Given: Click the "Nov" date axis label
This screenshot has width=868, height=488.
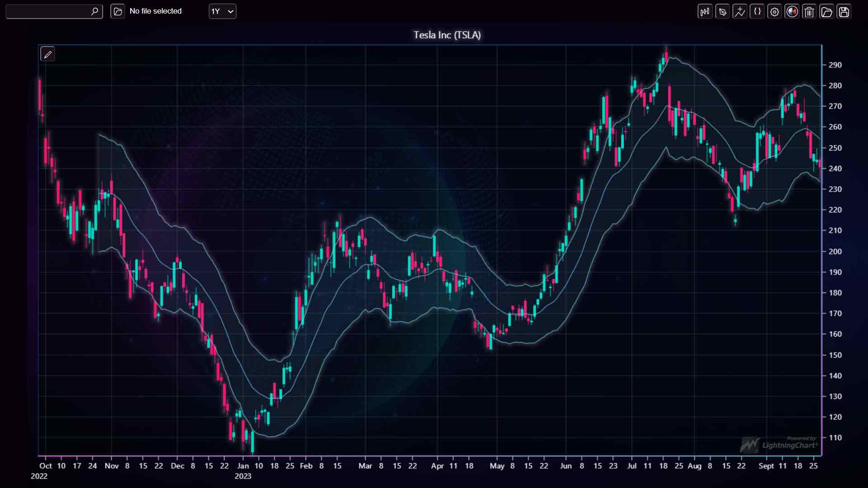Looking at the screenshot, I should 112,466.
